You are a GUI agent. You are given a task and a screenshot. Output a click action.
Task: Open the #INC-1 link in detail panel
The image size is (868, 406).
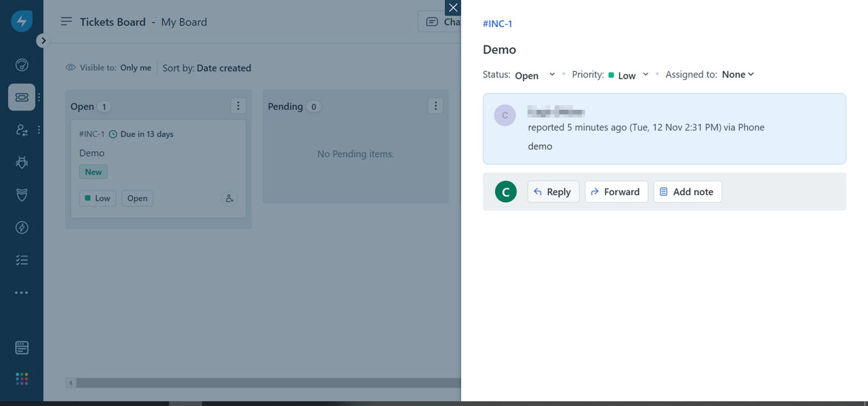point(498,24)
